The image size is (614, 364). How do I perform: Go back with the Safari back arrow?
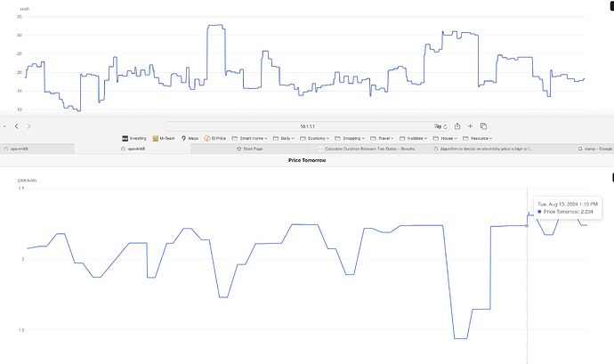[x=16, y=126]
